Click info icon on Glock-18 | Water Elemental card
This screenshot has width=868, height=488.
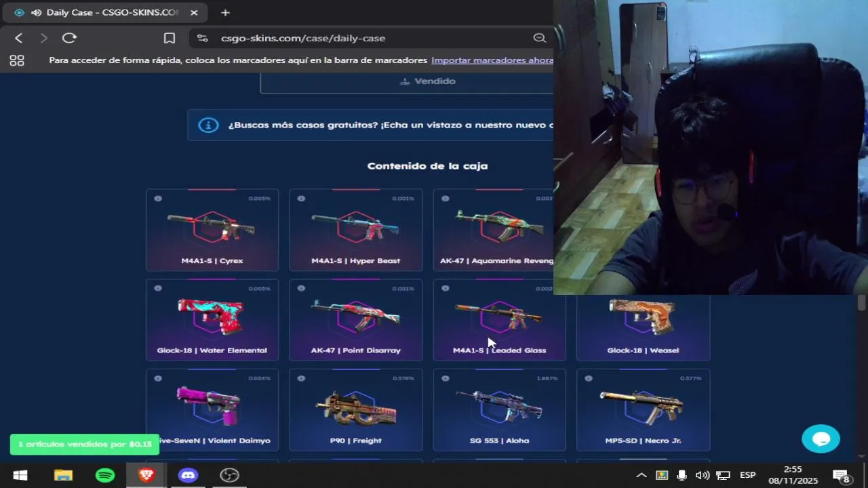(158, 289)
